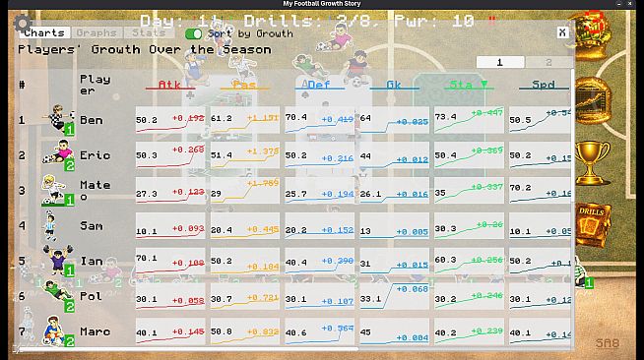Select Pol's player avatar
The width and height of the screenshot is (644, 360).
coord(58,296)
